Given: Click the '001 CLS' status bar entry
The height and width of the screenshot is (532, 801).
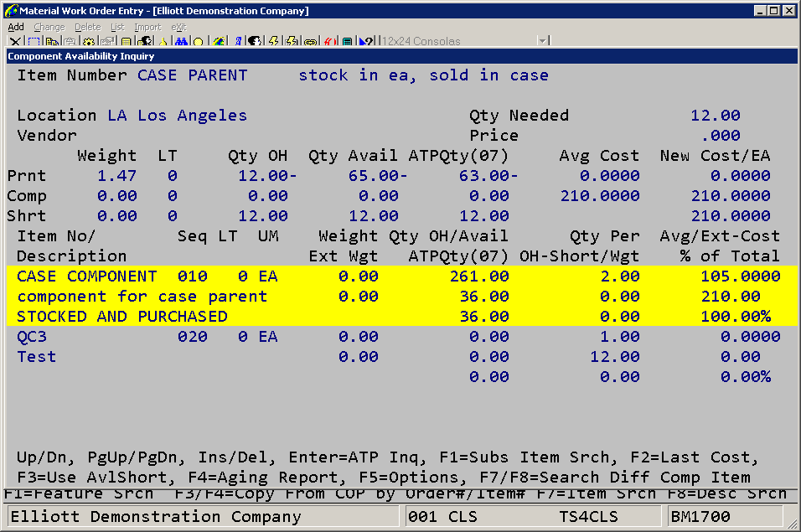Looking at the screenshot, I should click(x=442, y=517).
